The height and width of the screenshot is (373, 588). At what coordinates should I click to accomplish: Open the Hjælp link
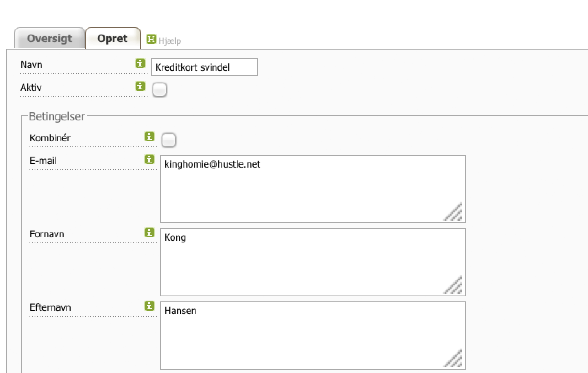170,41
